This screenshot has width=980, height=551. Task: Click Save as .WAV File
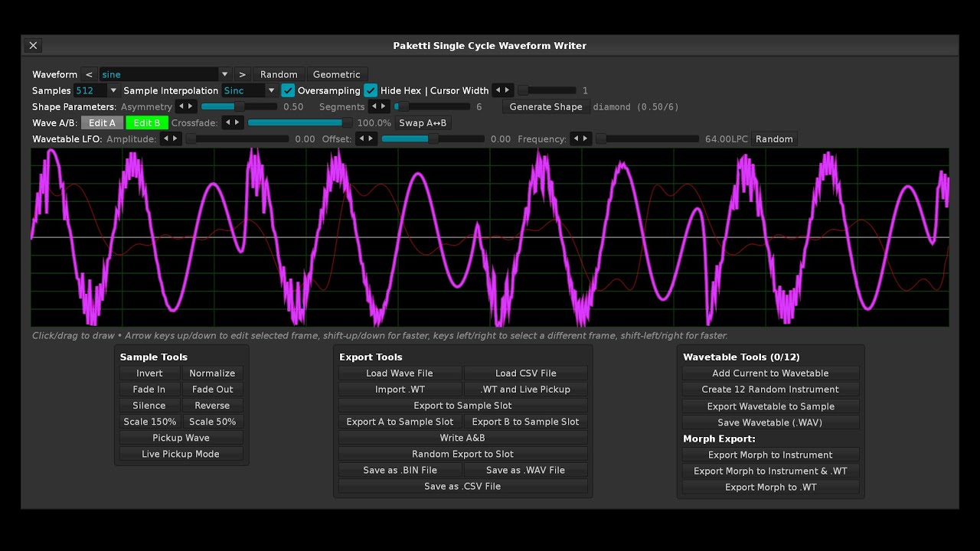(525, 469)
